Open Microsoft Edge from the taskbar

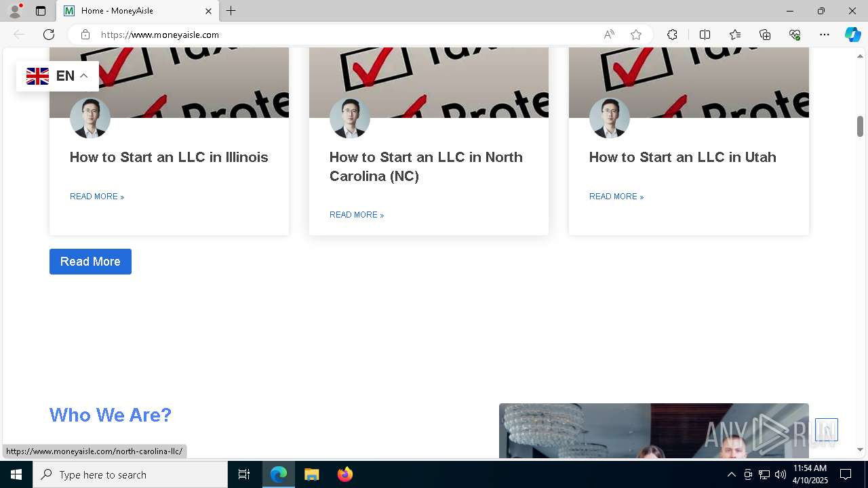[x=279, y=474]
